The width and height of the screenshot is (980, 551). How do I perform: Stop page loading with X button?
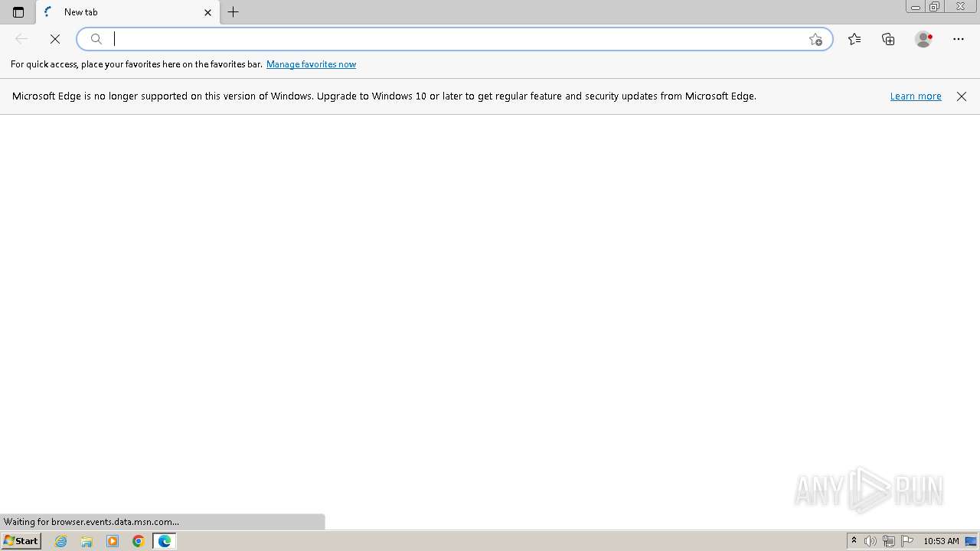coord(55,39)
